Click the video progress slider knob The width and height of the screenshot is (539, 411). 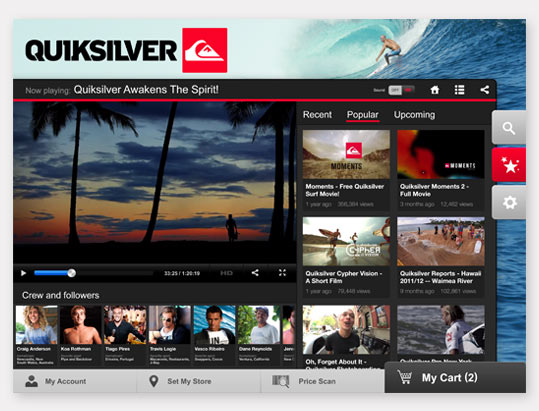tap(72, 273)
